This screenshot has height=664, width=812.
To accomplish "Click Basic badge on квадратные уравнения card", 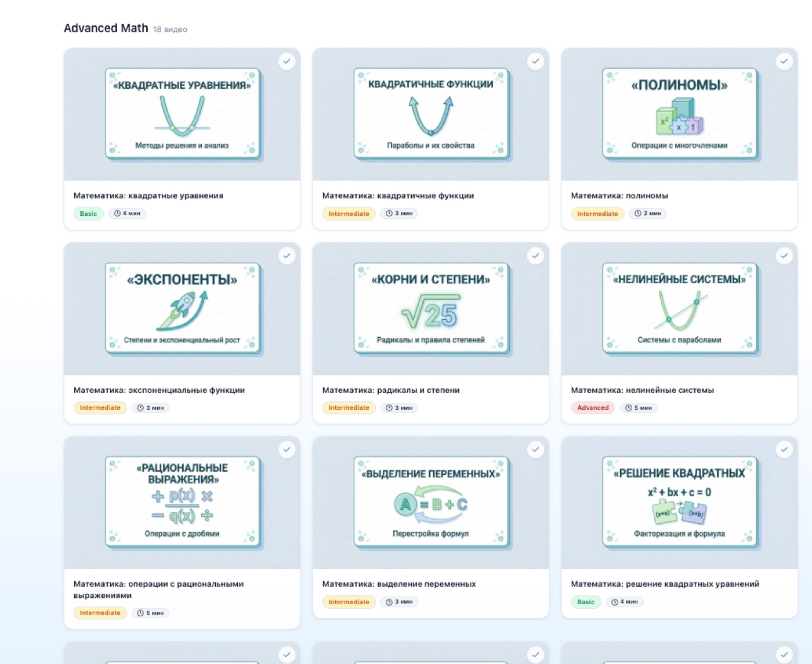I will click(x=88, y=214).
